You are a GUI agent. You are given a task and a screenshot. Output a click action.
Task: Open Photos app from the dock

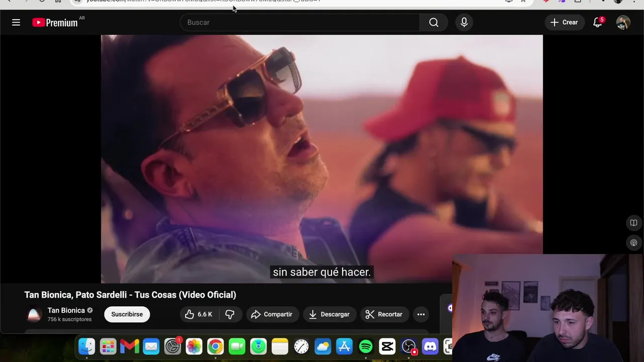coord(194,346)
